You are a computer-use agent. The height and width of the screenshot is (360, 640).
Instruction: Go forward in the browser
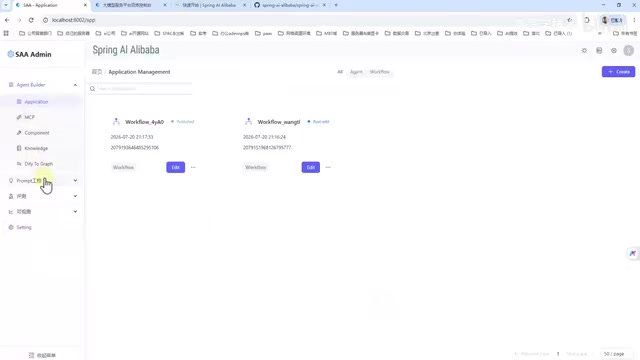tap(19, 20)
